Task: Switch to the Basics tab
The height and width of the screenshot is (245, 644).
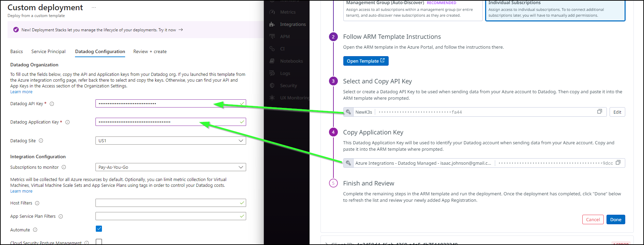Action: pyautogui.click(x=17, y=51)
